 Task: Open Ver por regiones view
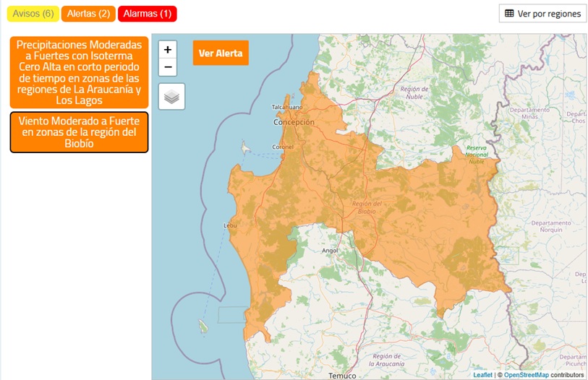point(542,14)
